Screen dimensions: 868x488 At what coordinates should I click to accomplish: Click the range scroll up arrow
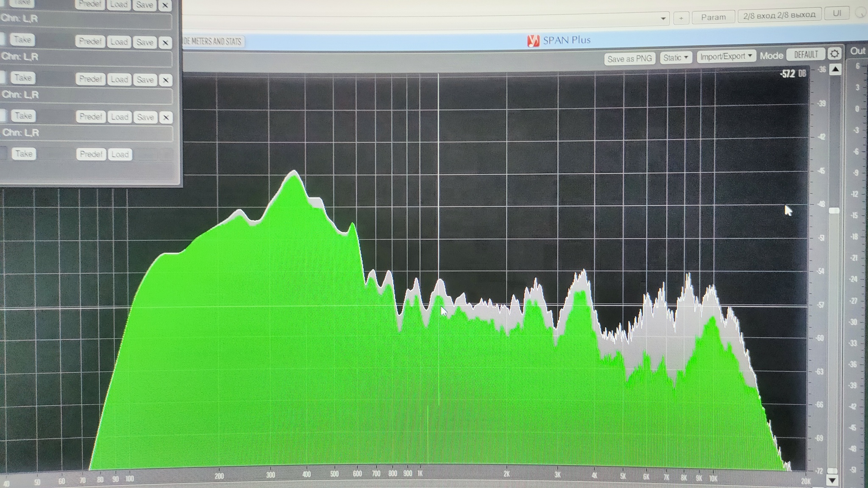point(835,69)
